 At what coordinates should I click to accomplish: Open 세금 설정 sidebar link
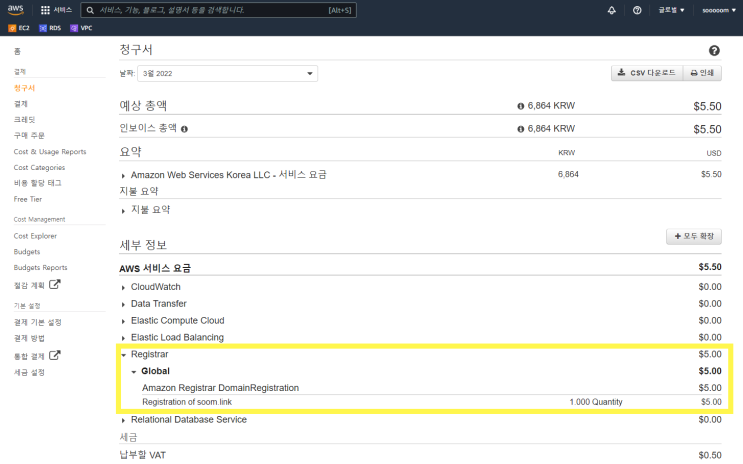tap(29, 373)
